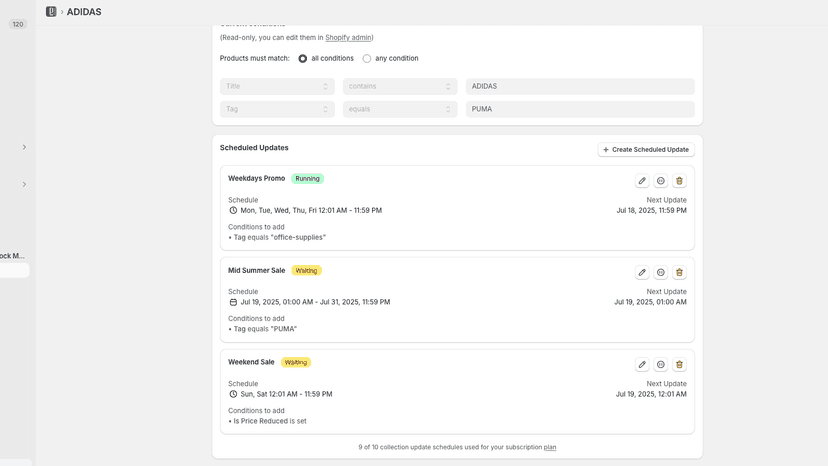Open more options for Mid Summer Sale
Image resolution: width=828 pixels, height=466 pixels.
click(x=661, y=273)
